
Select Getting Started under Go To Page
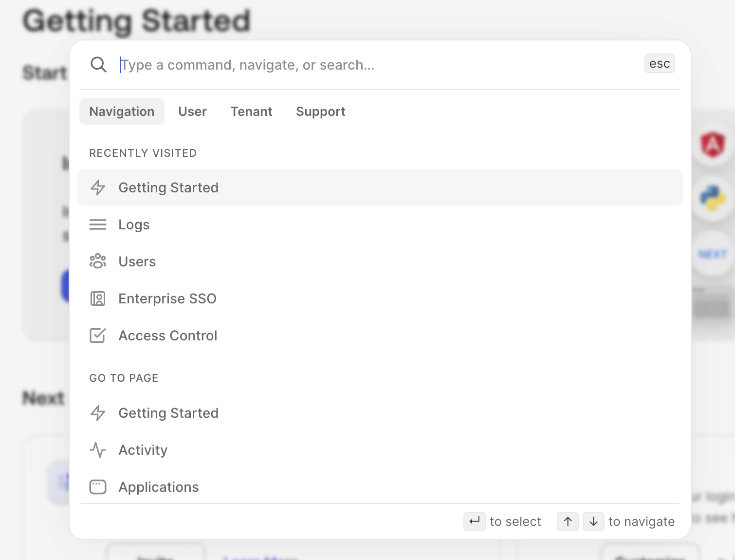[x=380, y=413]
